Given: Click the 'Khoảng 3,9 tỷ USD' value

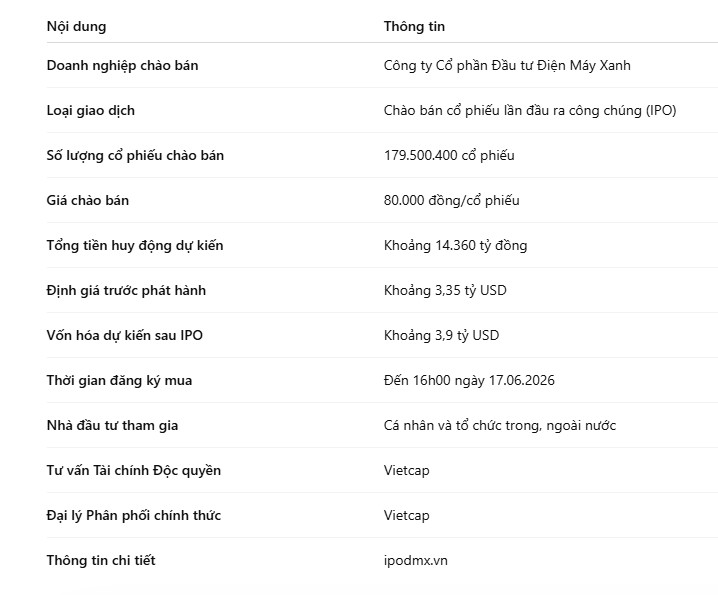Looking at the screenshot, I should [x=441, y=335].
